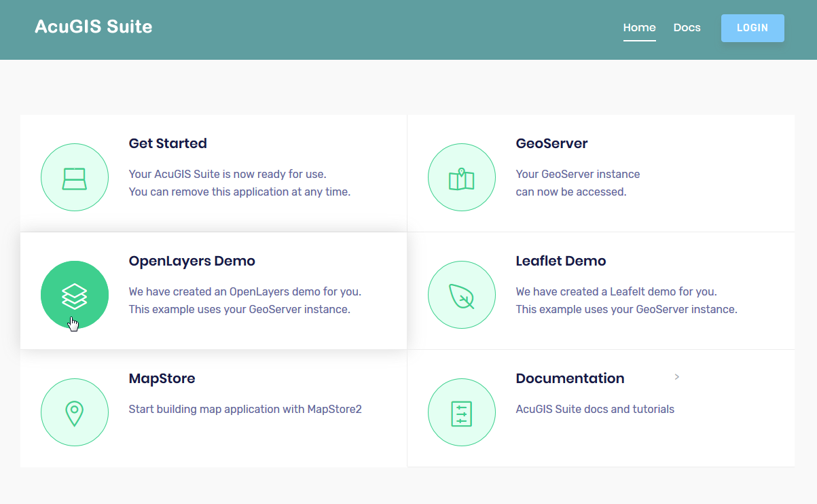Click the AcuGIS Suite logo text
Viewport: 817px width, 504px height.
94,26
